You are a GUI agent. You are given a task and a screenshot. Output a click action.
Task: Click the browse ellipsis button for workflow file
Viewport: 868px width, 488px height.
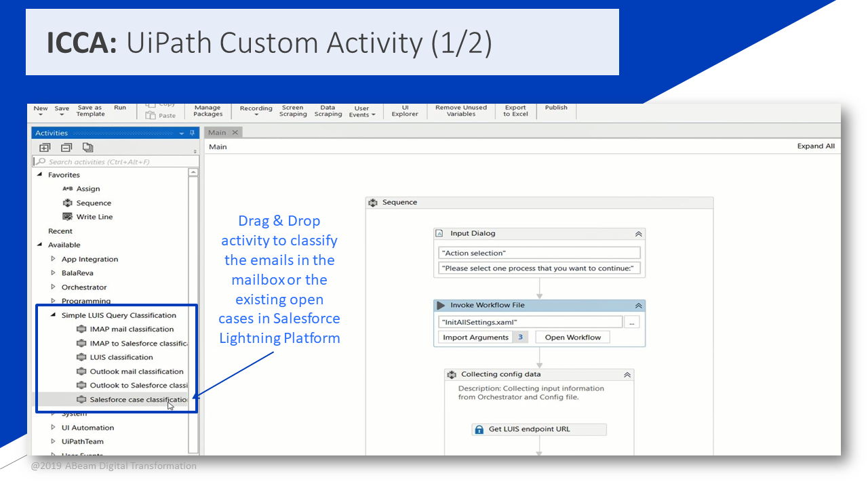point(632,323)
